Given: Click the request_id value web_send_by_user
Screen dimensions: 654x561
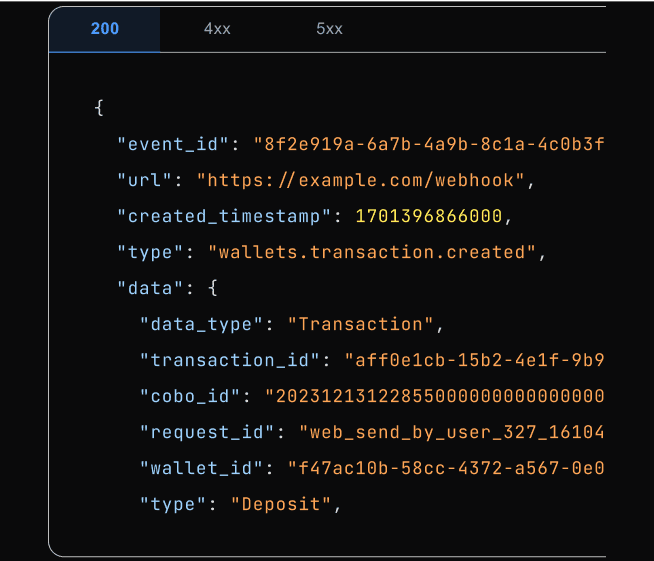Looking at the screenshot, I should pyautogui.click(x=452, y=432).
